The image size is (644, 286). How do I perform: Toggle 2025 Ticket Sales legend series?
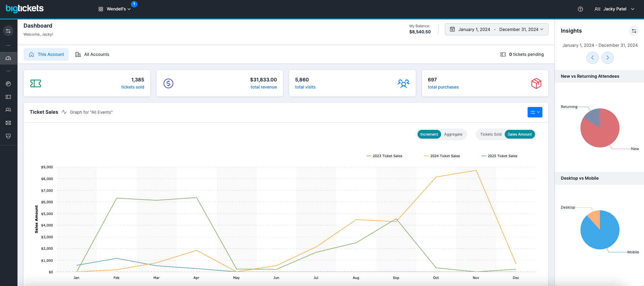pos(499,156)
